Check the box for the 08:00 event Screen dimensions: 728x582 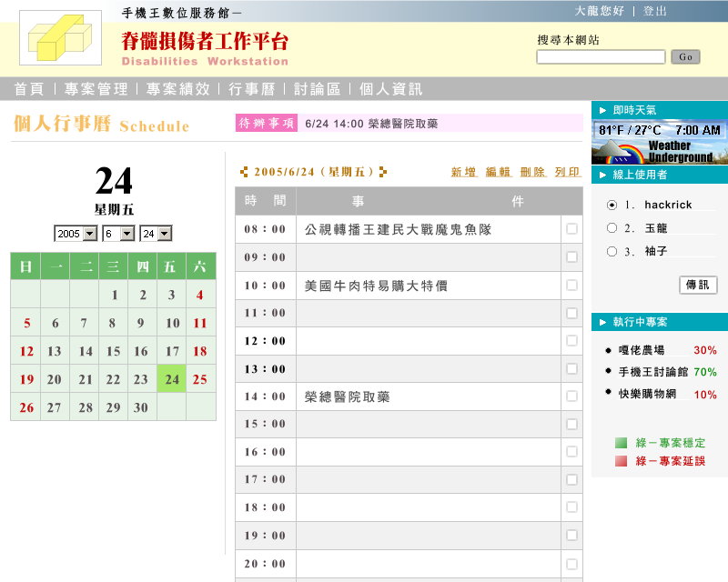pos(571,229)
